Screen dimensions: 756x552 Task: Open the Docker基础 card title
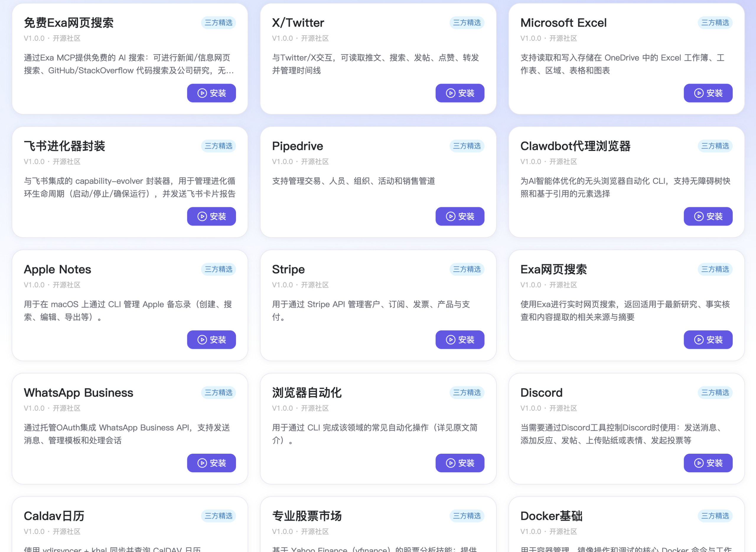[551, 516]
